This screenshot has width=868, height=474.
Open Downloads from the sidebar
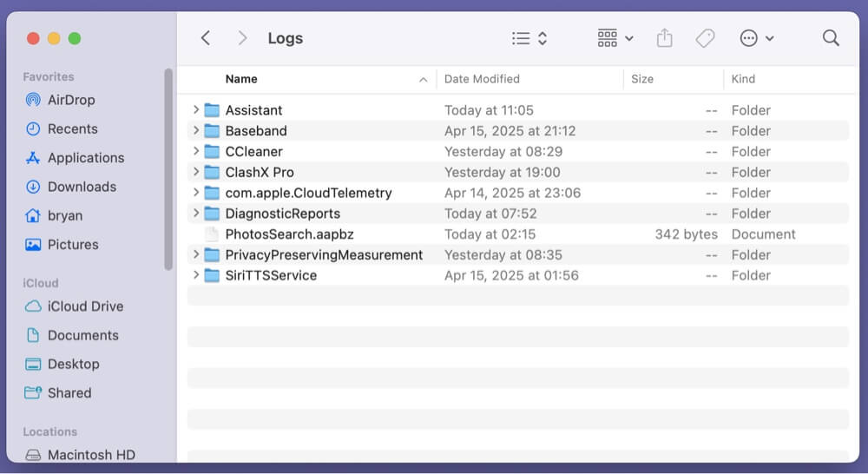click(x=82, y=187)
